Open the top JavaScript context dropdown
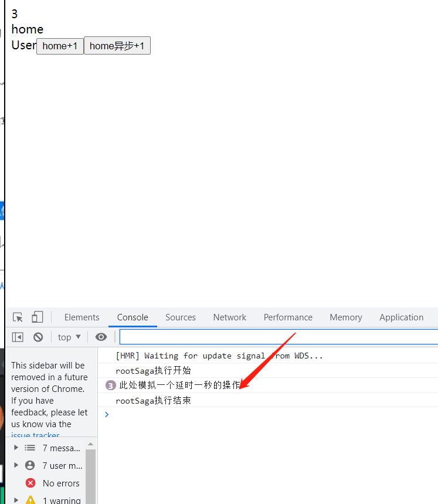Screen dimensions: 438x504 [69, 337]
